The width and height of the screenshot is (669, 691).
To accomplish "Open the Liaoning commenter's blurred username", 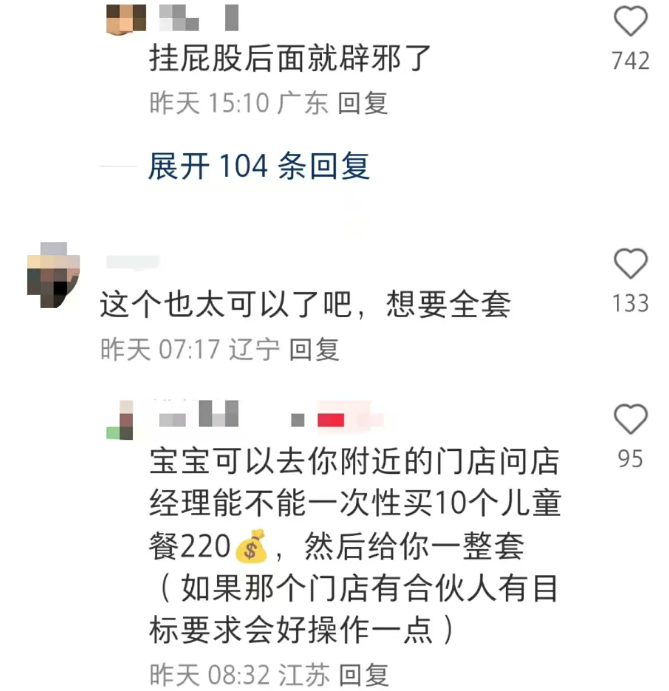I will coord(133,262).
